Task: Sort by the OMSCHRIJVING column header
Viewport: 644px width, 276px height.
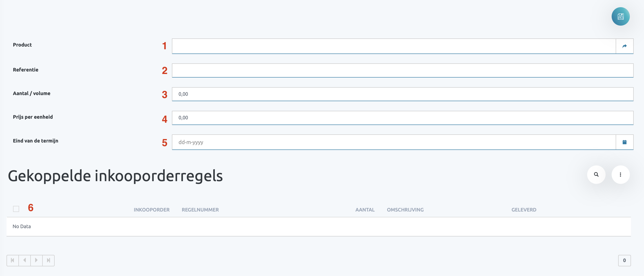Action: coord(405,210)
